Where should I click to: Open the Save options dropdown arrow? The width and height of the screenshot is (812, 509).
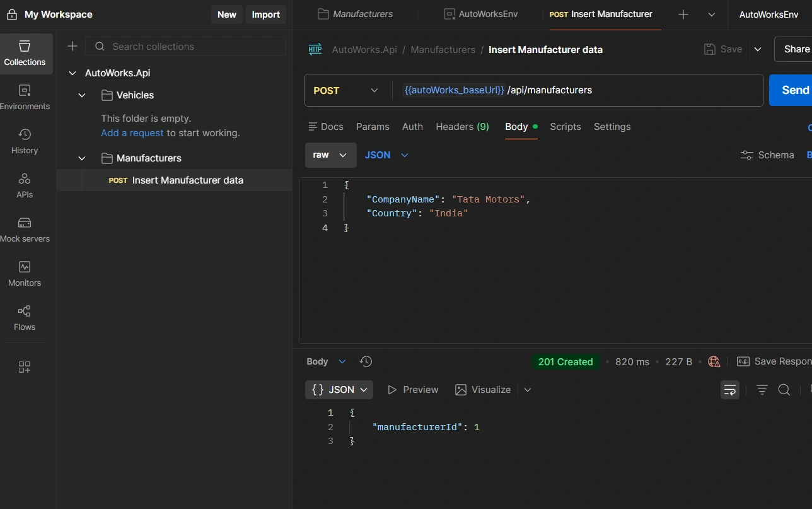[758, 49]
